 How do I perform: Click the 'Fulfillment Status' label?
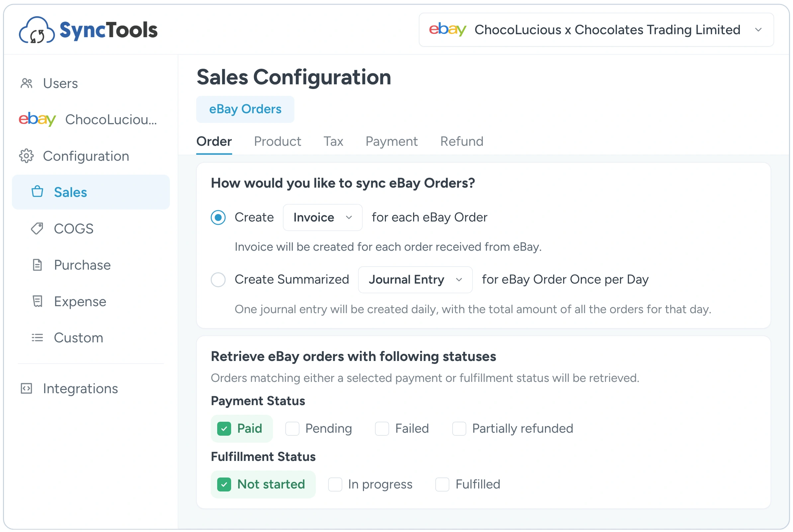(263, 456)
